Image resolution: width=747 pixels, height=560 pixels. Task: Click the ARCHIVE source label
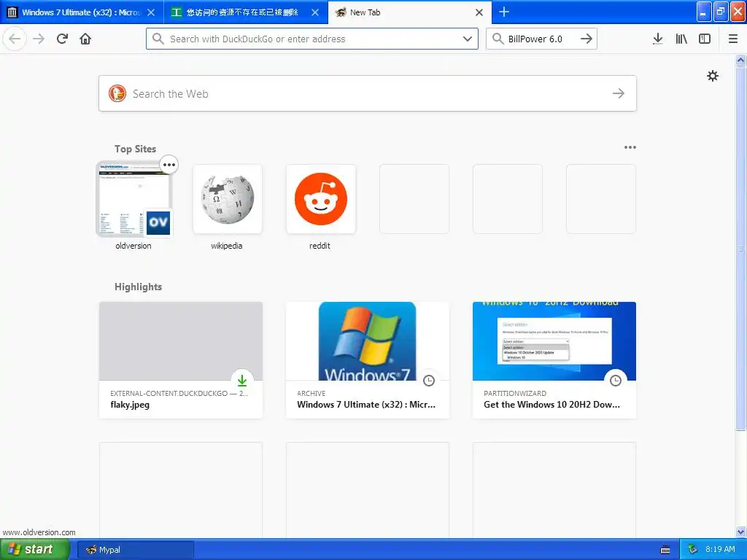click(311, 393)
